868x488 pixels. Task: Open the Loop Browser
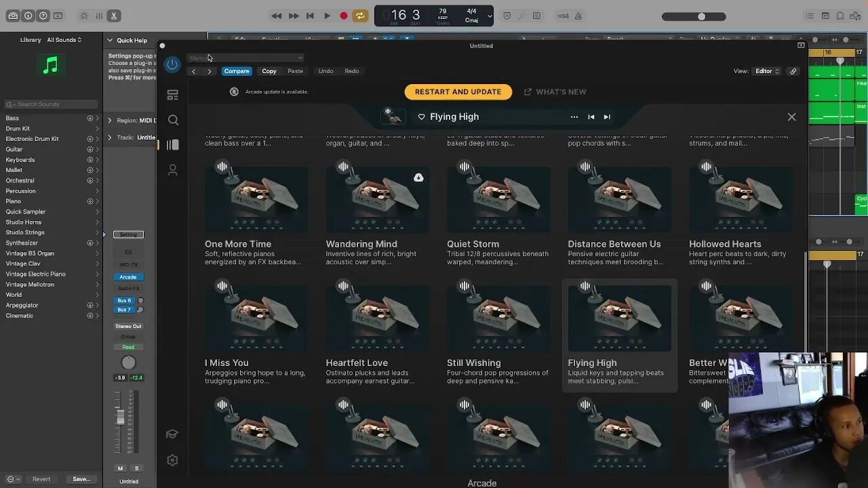pyautogui.click(x=840, y=16)
